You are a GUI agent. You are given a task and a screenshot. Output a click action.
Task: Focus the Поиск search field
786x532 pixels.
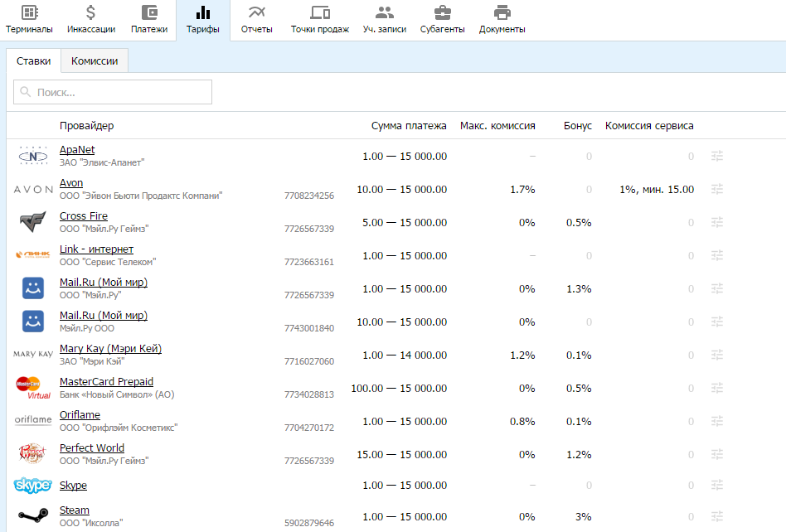click(x=113, y=92)
